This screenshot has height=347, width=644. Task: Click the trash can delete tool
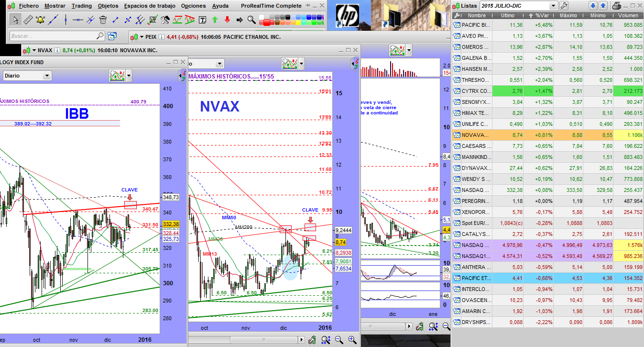point(103,20)
